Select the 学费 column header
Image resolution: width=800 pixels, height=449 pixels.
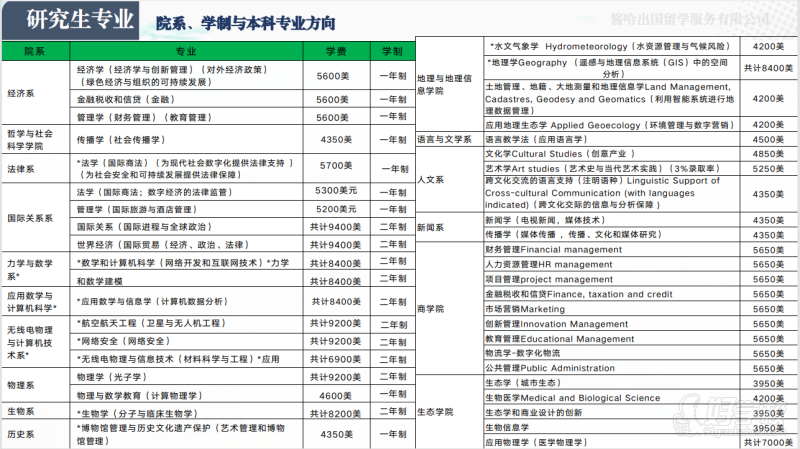click(336, 50)
